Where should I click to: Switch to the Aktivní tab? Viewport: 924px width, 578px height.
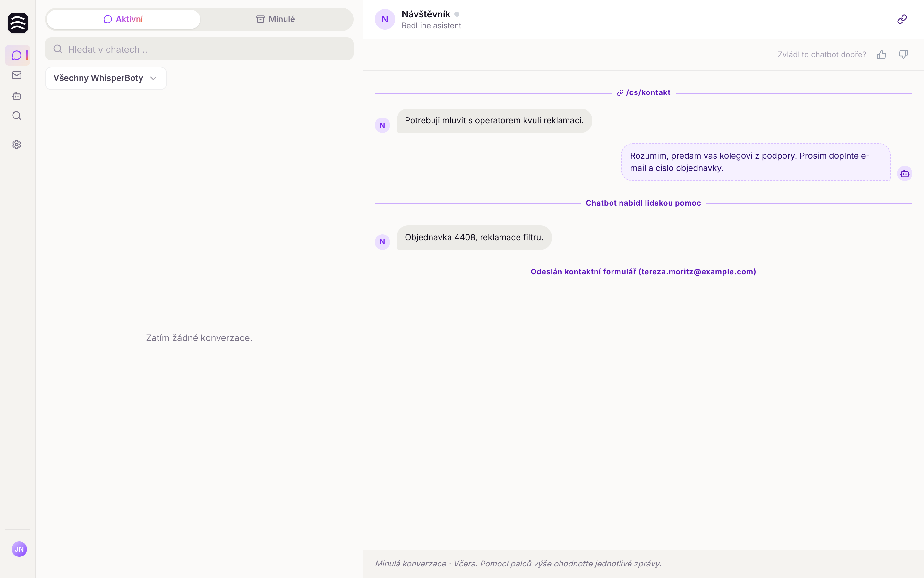(123, 19)
